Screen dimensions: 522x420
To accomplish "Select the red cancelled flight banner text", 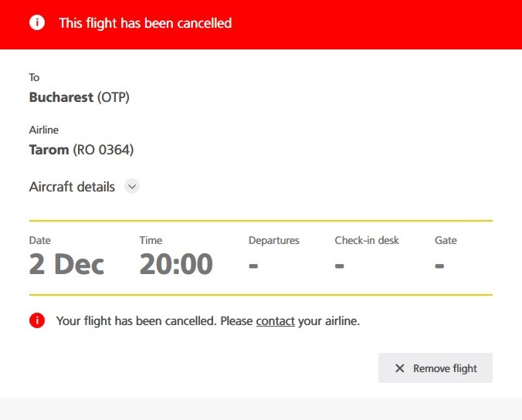I will tap(145, 23).
